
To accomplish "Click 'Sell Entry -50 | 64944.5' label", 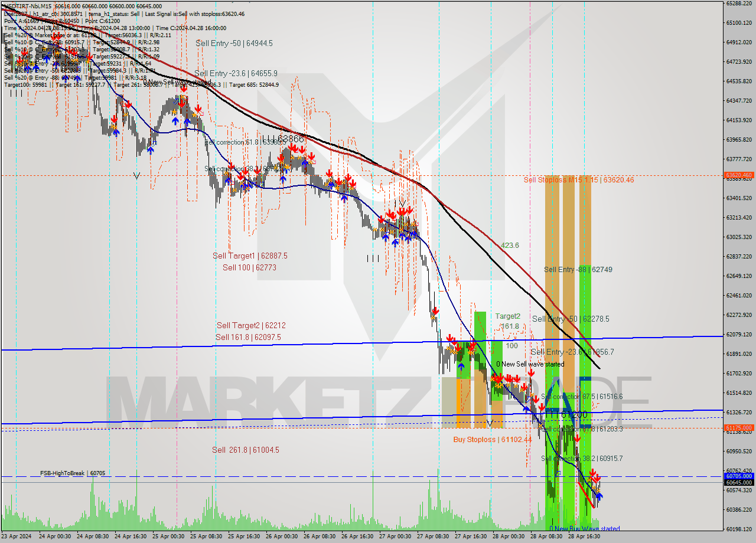I will point(234,43).
